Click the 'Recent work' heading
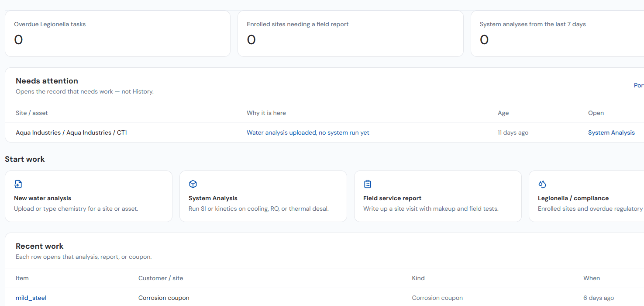Screen dimensions: 644x306 click(x=40, y=246)
